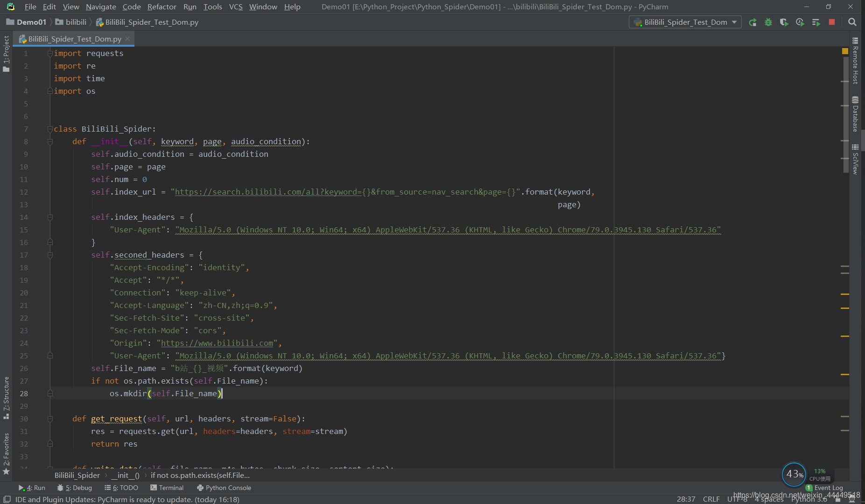Open concurrency diagram run icon

816,22
